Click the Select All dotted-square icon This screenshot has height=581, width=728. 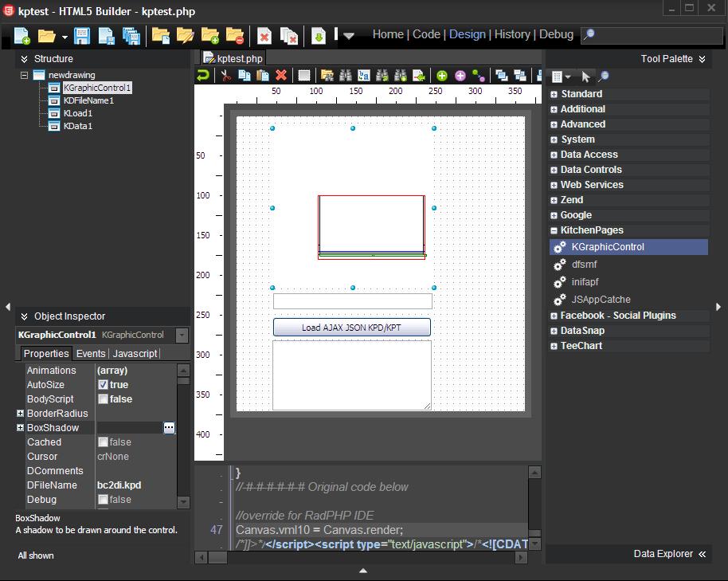(304, 75)
